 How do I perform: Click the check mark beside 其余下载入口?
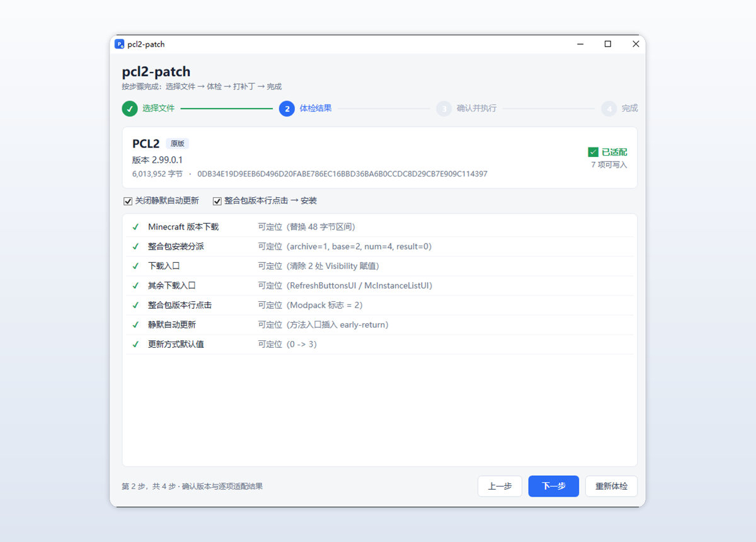[x=135, y=285]
